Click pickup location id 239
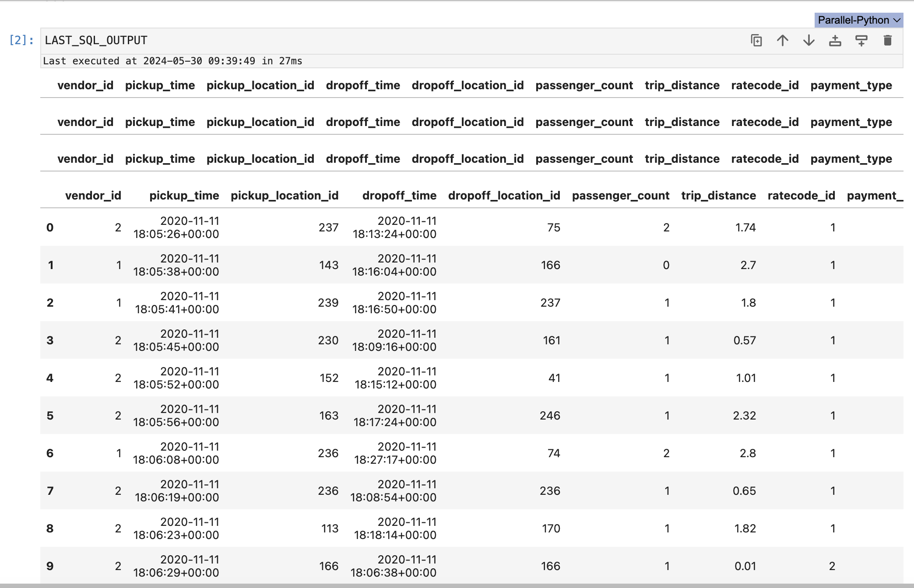The height and width of the screenshot is (588, 914). click(x=328, y=303)
